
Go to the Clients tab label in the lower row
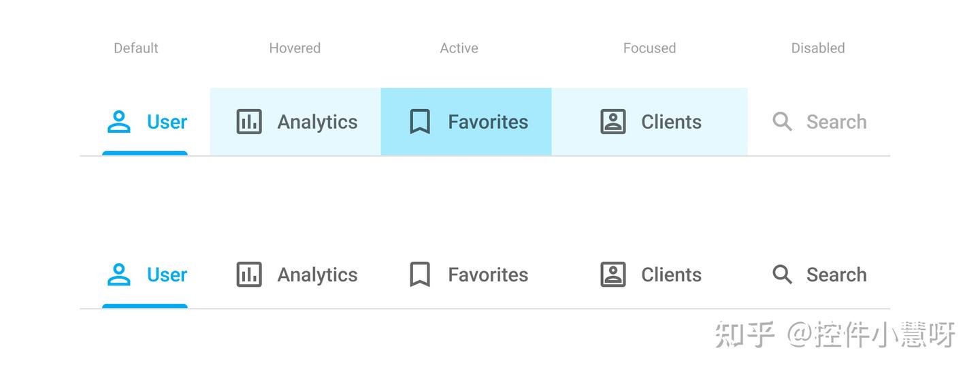click(671, 275)
